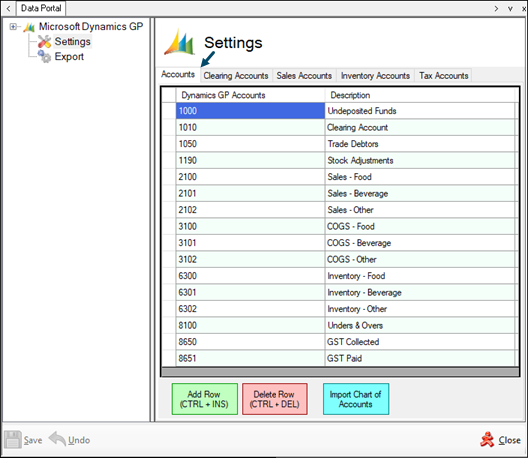
Task: Click the Add Row button
Action: (x=205, y=399)
